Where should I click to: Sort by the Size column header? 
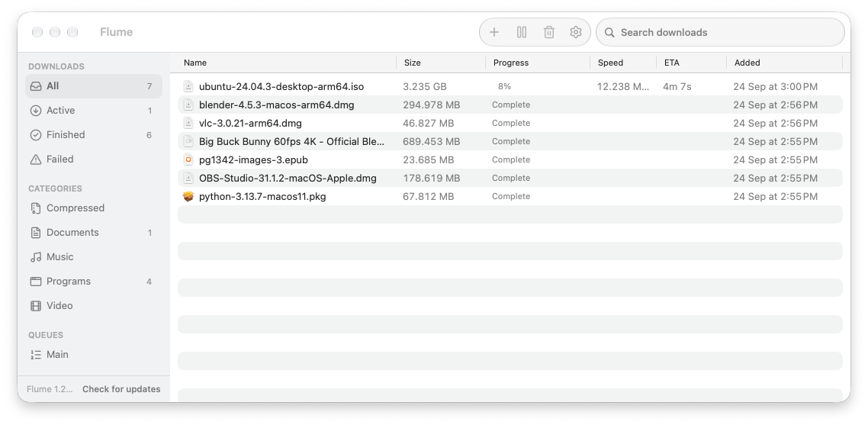click(x=441, y=63)
